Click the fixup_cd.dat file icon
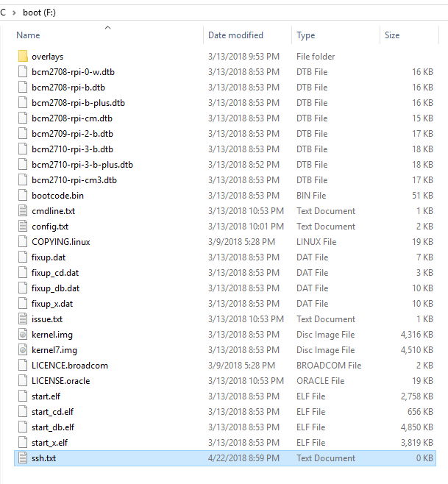This screenshot has width=448, height=484. [23, 272]
